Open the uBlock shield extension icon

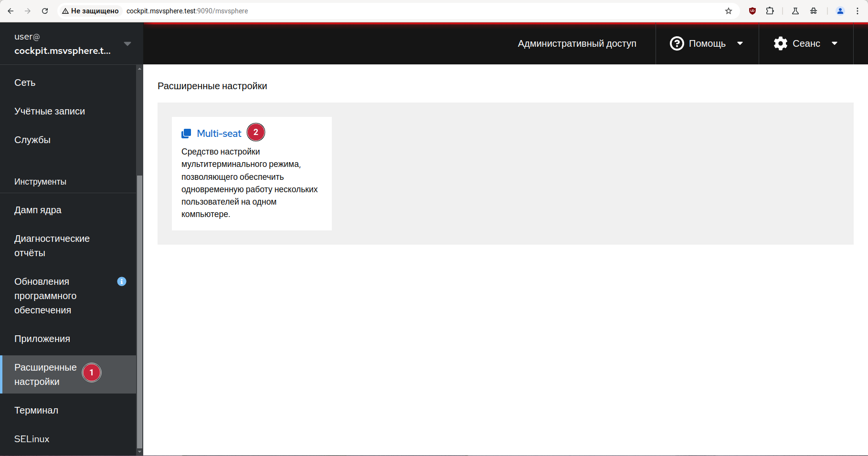(x=752, y=11)
